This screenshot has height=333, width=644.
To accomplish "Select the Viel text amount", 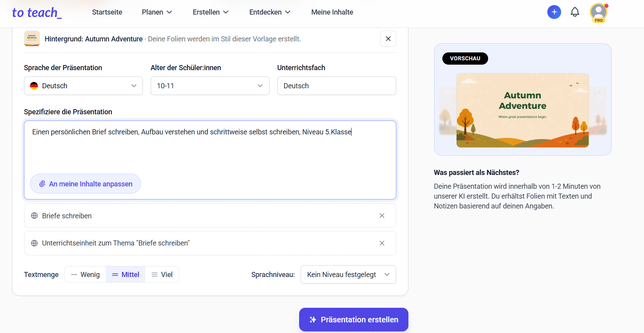I will pyautogui.click(x=162, y=275).
